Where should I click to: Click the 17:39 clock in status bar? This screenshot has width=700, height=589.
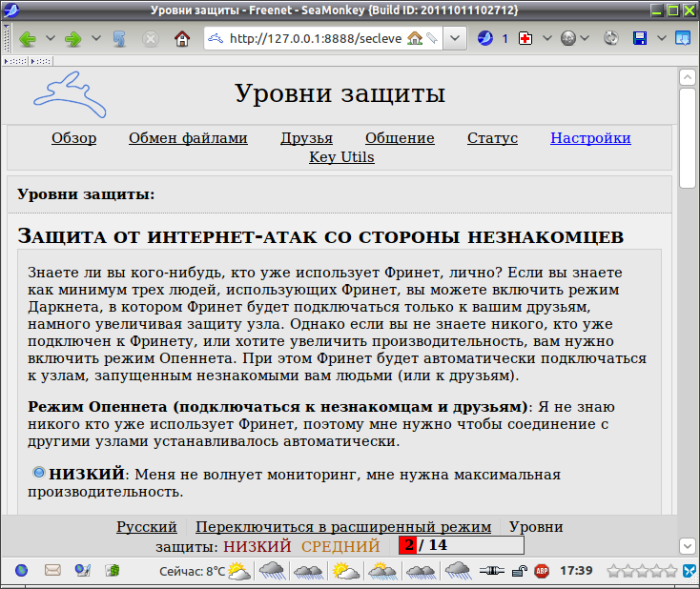(x=576, y=570)
